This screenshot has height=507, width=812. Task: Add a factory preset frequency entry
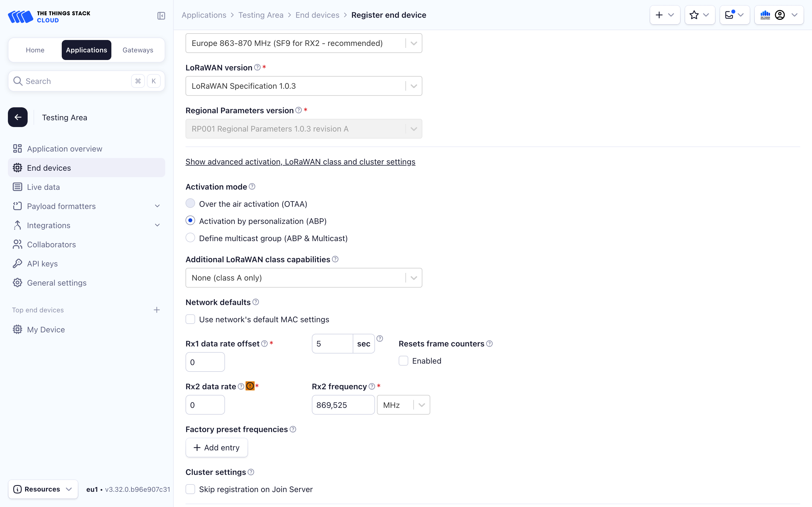pyautogui.click(x=217, y=447)
